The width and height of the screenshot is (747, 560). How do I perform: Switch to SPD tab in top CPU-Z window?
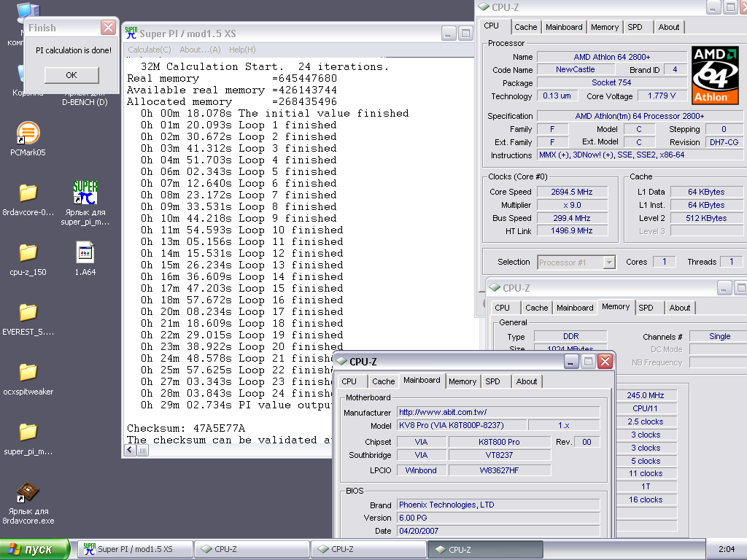[635, 27]
